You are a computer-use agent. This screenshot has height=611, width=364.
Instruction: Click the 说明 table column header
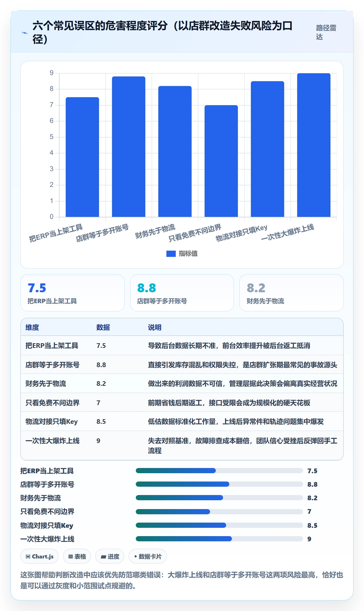pyautogui.click(x=155, y=327)
